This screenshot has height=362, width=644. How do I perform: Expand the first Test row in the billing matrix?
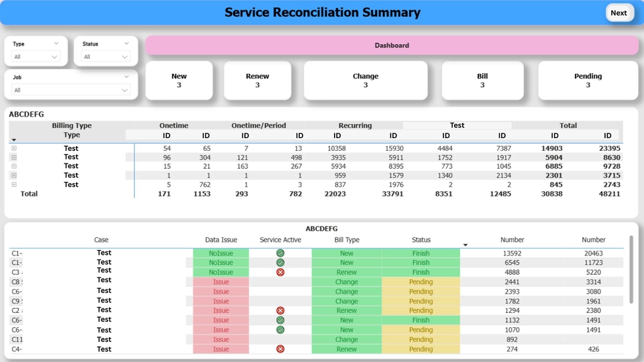pyautogui.click(x=13, y=148)
